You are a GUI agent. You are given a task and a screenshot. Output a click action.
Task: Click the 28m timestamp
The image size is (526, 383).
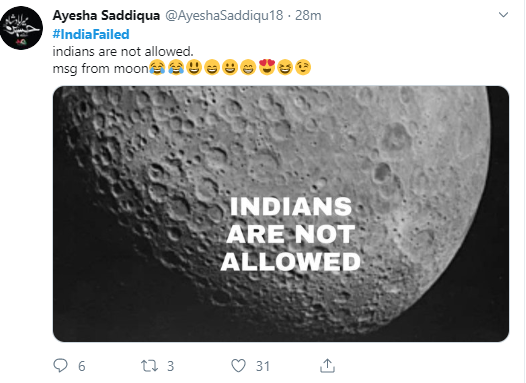308,15
